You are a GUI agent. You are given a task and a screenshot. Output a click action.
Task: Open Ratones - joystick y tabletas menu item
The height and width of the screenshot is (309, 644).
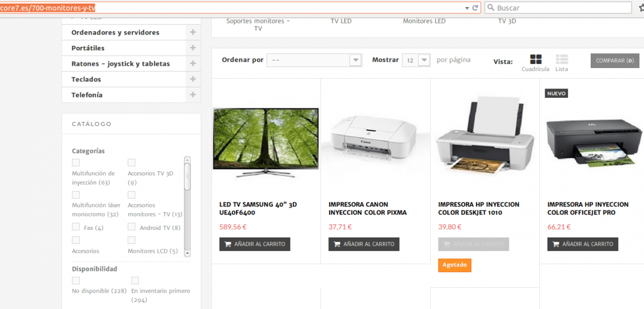[x=121, y=64]
